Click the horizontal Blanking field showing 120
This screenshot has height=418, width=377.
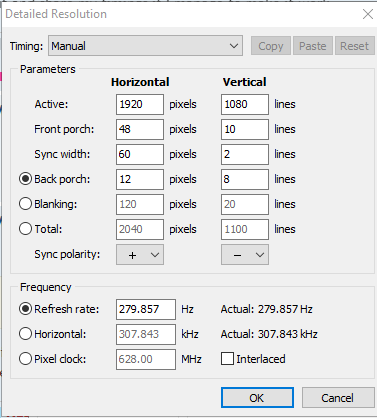140,204
